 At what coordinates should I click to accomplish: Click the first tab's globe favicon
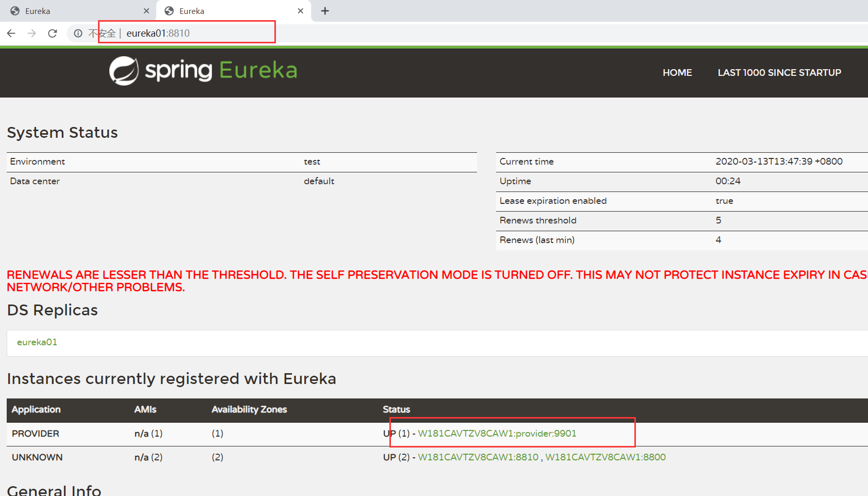click(x=15, y=11)
